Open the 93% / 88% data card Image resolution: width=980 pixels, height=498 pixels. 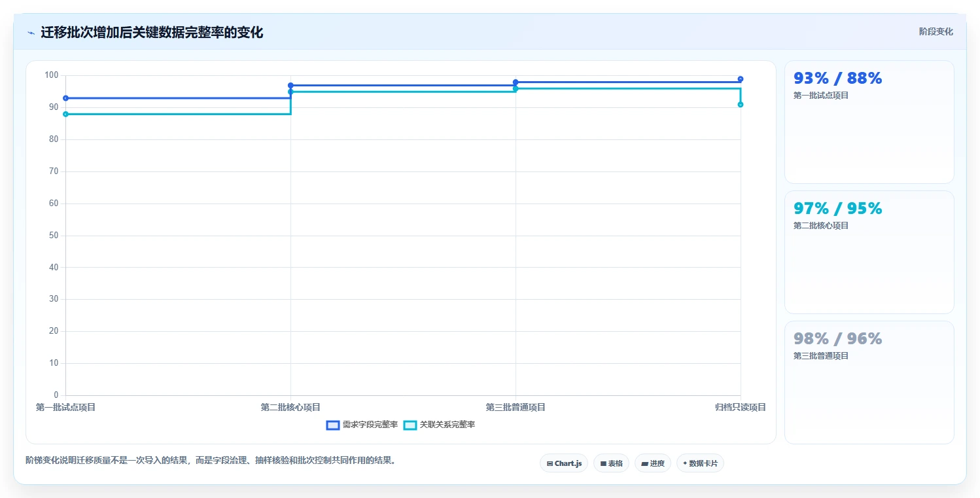pos(869,122)
